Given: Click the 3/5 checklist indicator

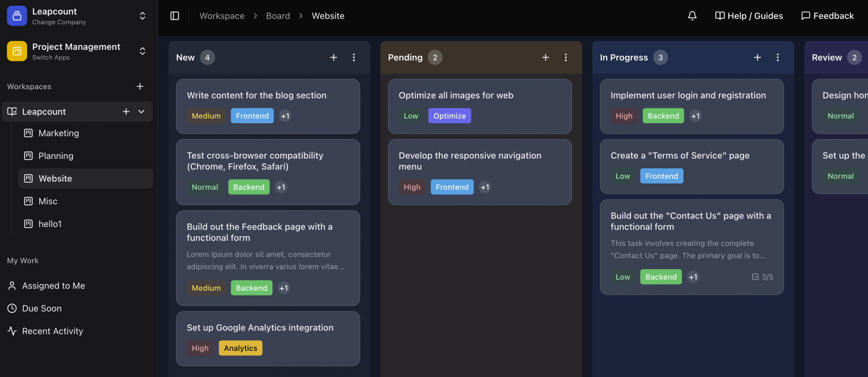Looking at the screenshot, I should pyautogui.click(x=763, y=277).
